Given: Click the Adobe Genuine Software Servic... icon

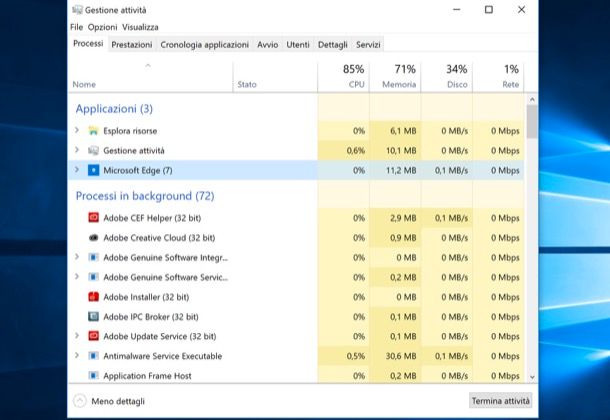Looking at the screenshot, I should click(93, 277).
